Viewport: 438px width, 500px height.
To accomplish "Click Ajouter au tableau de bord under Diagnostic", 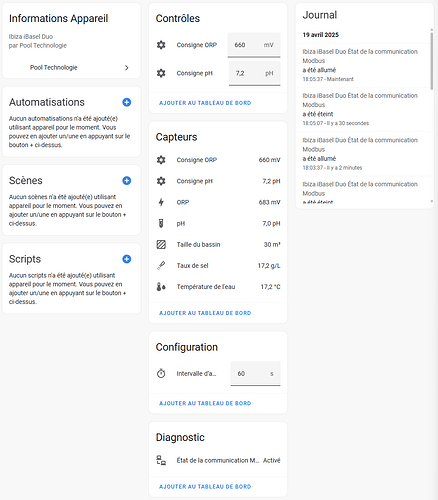I will click(205, 487).
